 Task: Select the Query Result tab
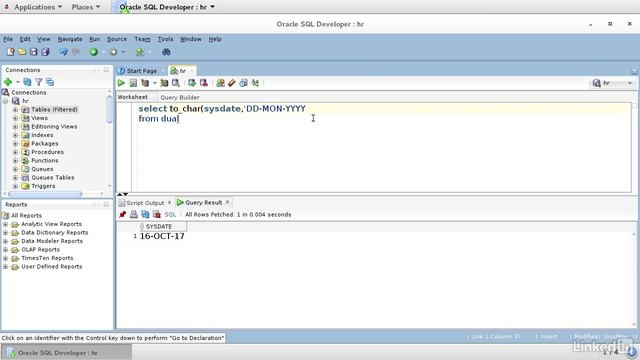[204, 202]
